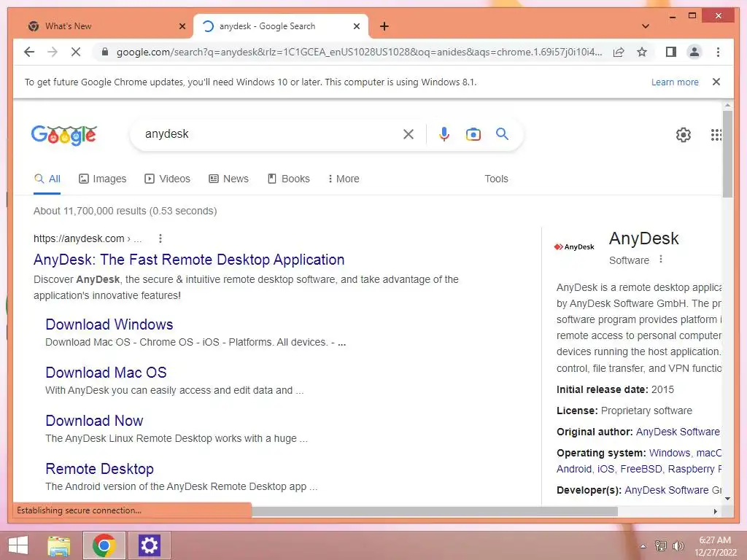Open Google apps grid
747x560 pixels.
pos(716,135)
